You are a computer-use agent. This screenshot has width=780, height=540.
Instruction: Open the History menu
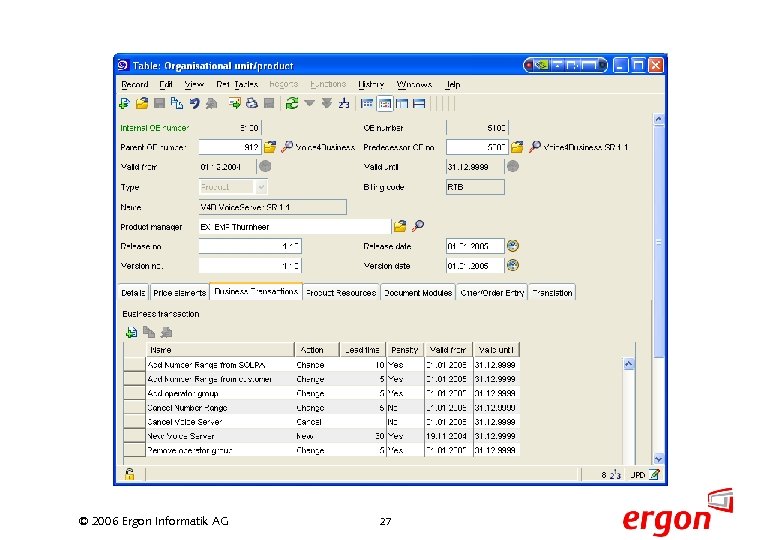[x=371, y=85]
